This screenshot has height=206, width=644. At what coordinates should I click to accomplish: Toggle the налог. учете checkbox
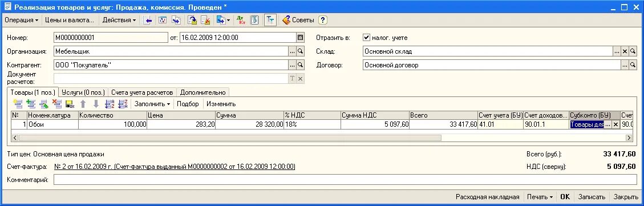coord(366,38)
